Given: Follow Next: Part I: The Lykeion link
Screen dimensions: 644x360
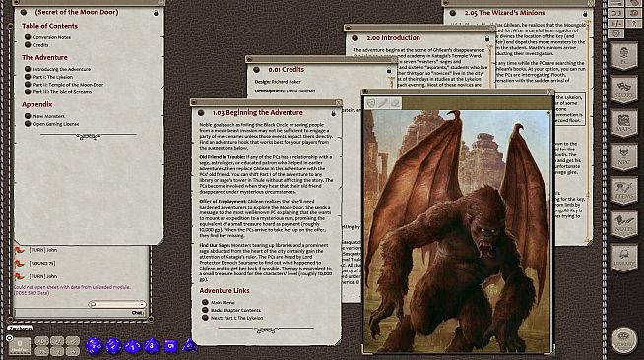Looking at the screenshot, I should [x=236, y=318].
